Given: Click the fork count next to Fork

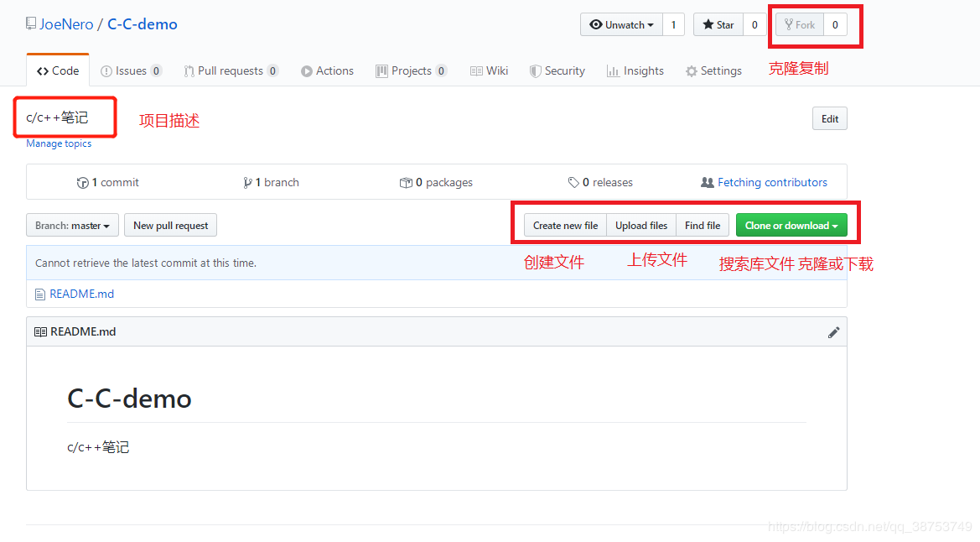Looking at the screenshot, I should coord(835,24).
